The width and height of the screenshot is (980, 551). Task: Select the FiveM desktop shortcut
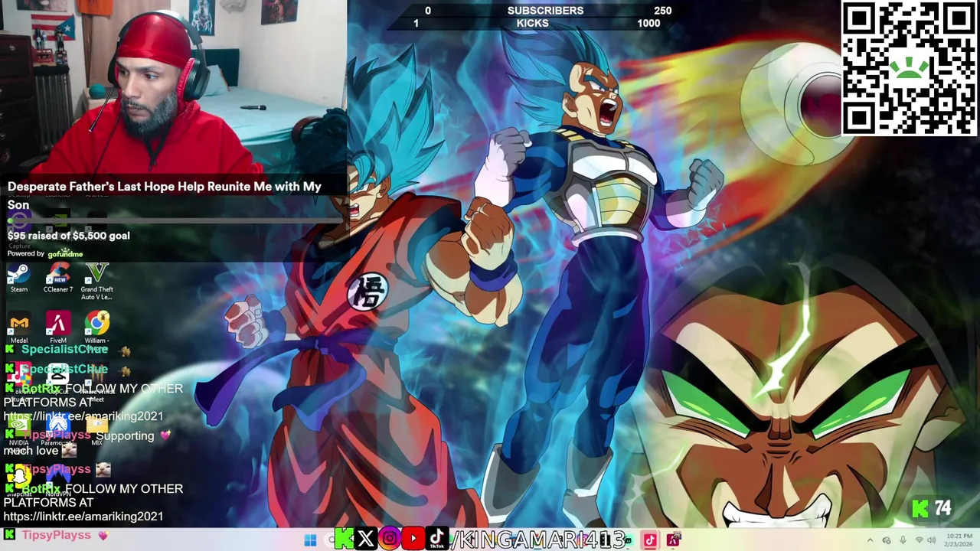(58, 329)
